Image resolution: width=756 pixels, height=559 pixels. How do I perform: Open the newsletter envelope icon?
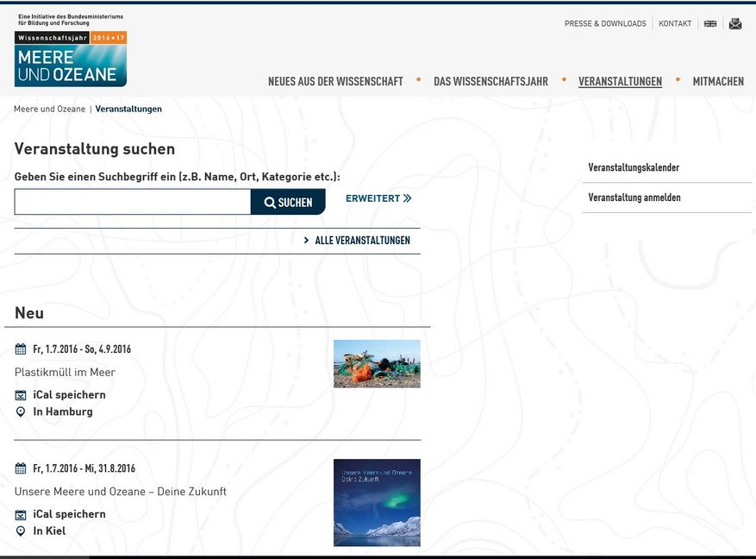[x=734, y=24]
